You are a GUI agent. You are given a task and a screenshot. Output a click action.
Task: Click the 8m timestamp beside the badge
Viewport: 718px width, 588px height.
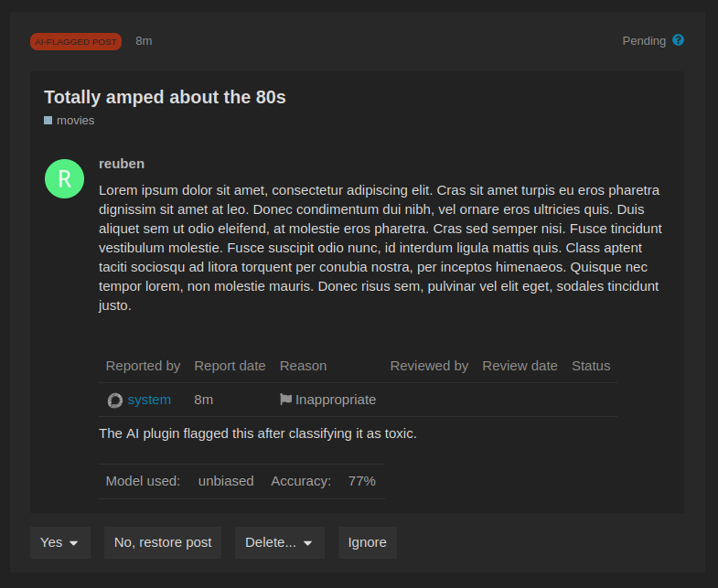coord(144,41)
